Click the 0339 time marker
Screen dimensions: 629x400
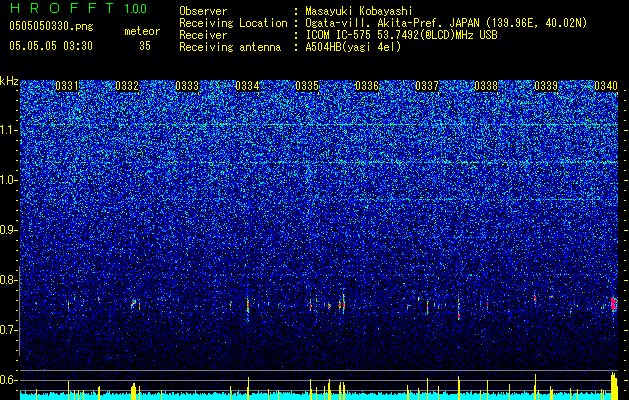coord(546,86)
